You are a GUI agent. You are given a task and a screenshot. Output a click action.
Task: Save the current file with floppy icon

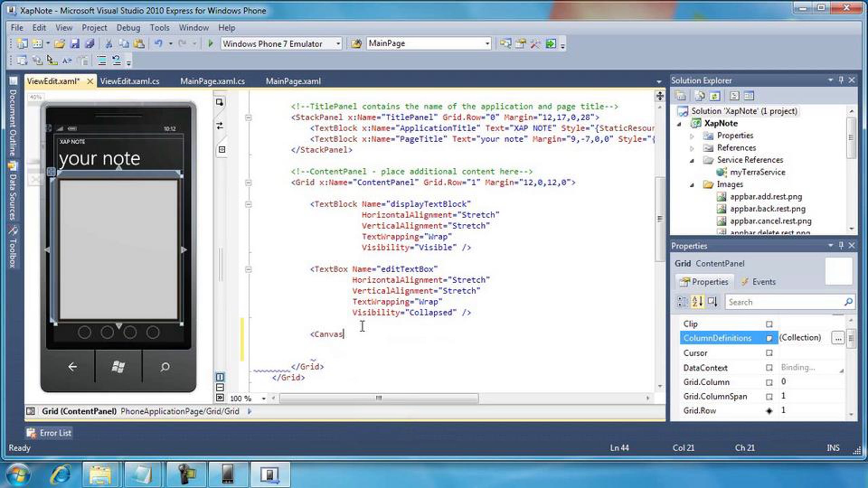click(x=75, y=44)
